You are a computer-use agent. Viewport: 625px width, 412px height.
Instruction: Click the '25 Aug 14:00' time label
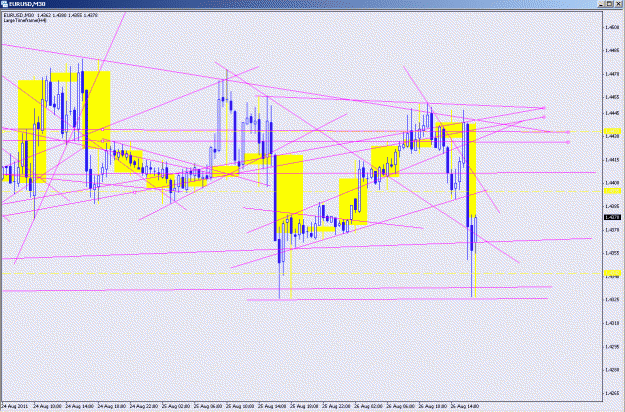tap(272, 406)
